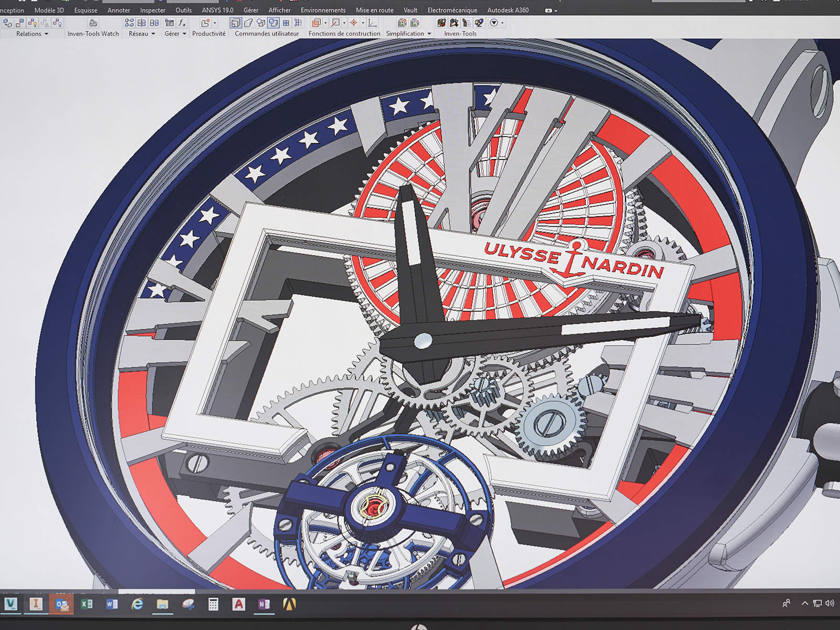Open Autodesk Vault from the taskbar

pos(11,604)
